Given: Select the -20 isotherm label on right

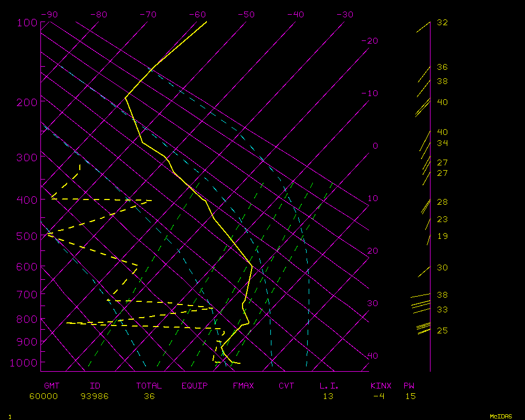Looking at the screenshot, I should (x=370, y=41).
